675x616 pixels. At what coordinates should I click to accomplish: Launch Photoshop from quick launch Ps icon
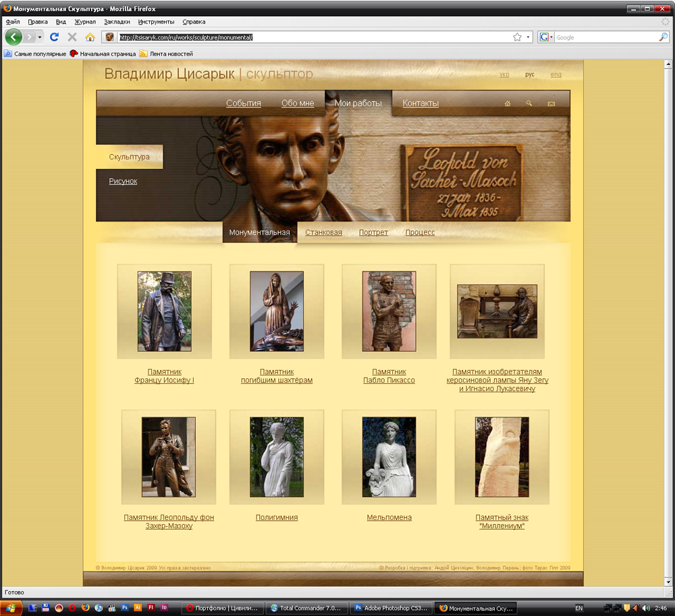point(125,608)
